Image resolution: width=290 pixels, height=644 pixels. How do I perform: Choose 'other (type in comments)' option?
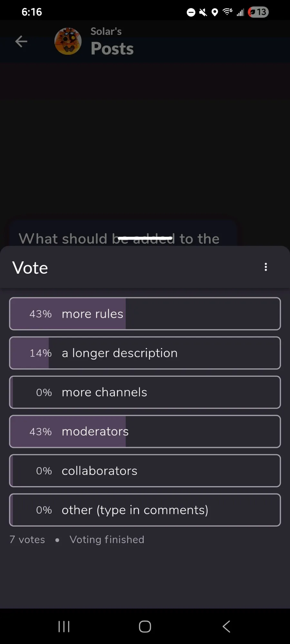[x=145, y=510]
